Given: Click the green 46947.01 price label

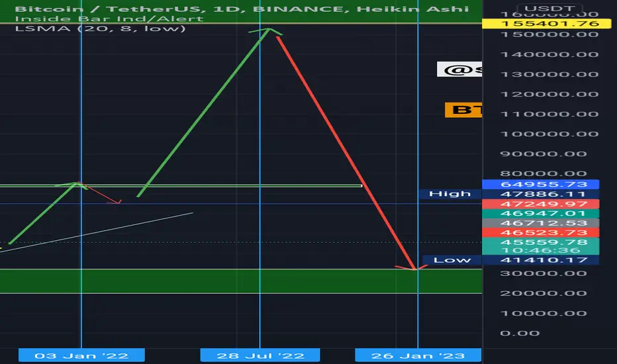Looking at the screenshot, I should click(541, 213).
